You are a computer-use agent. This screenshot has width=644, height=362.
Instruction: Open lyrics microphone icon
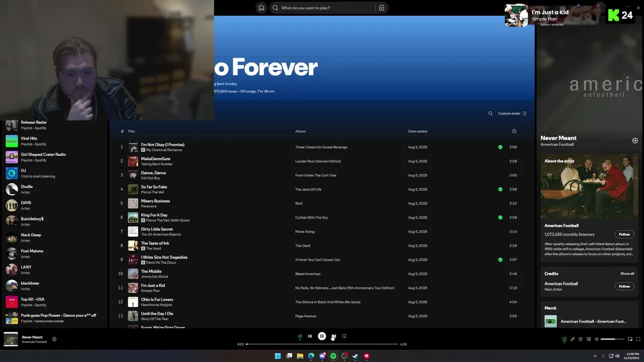[572, 339]
